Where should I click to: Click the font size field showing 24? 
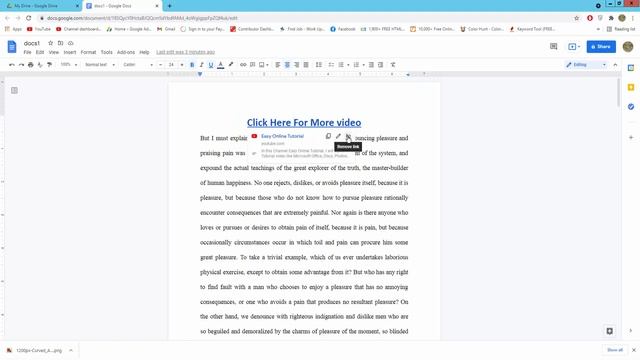click(171, 64)
